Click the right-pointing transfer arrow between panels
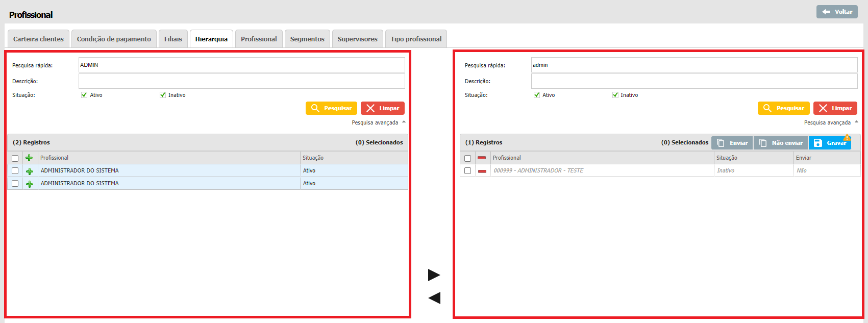This screenshot has height=323, width=868. [x=434, y=275]
